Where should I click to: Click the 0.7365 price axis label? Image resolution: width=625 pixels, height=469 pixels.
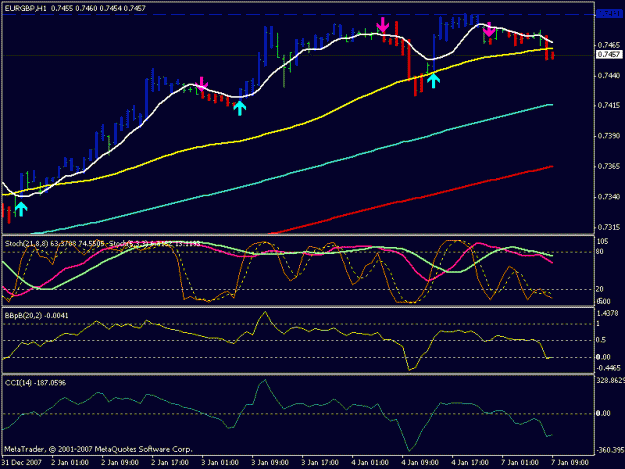point(608,166)
